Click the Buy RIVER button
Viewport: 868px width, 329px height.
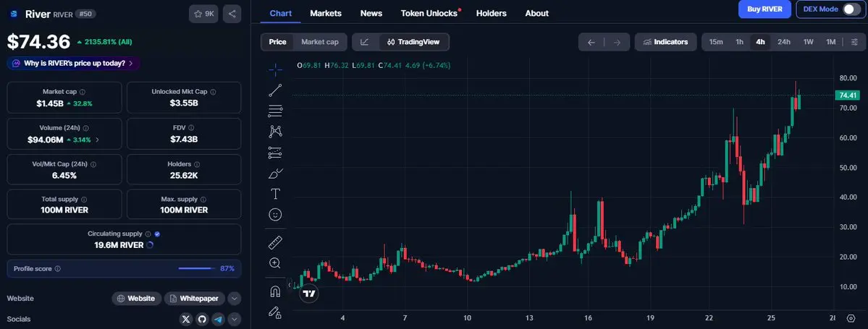(764, 9)
